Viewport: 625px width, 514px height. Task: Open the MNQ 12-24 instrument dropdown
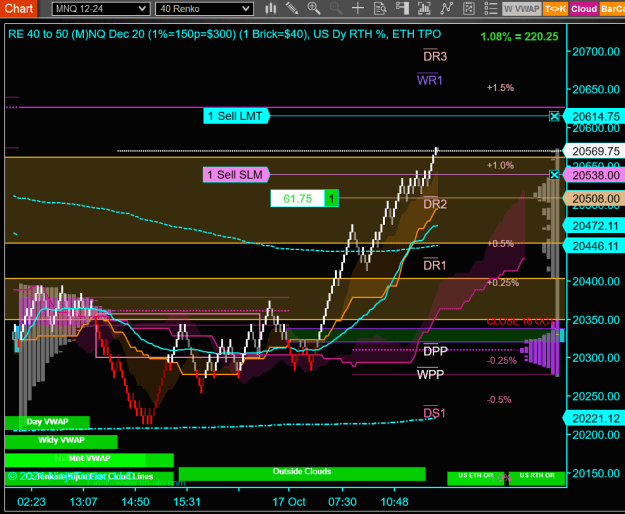coord(101,9)
